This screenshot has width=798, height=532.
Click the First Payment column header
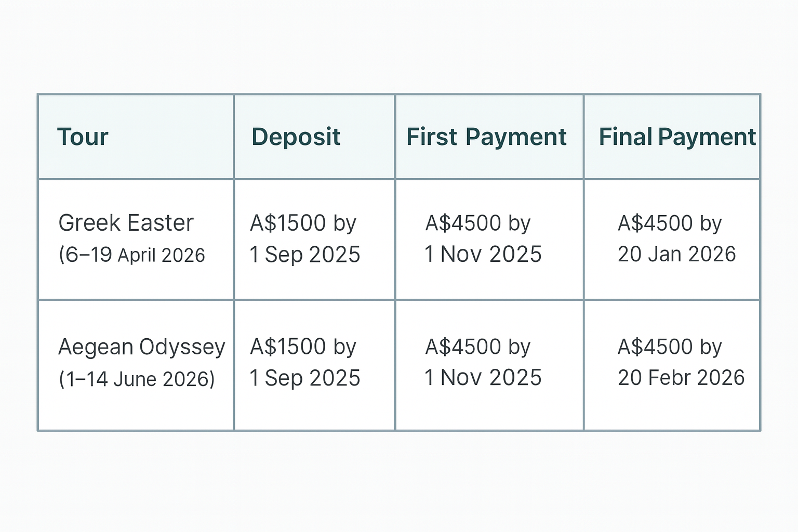coord(486,137)
